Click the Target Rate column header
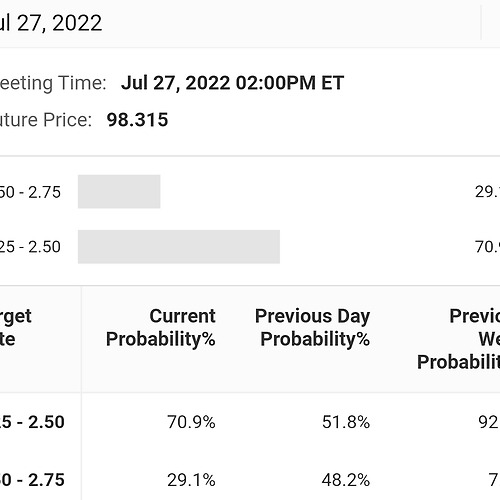500x500 pixels. (x=16, y=327)
